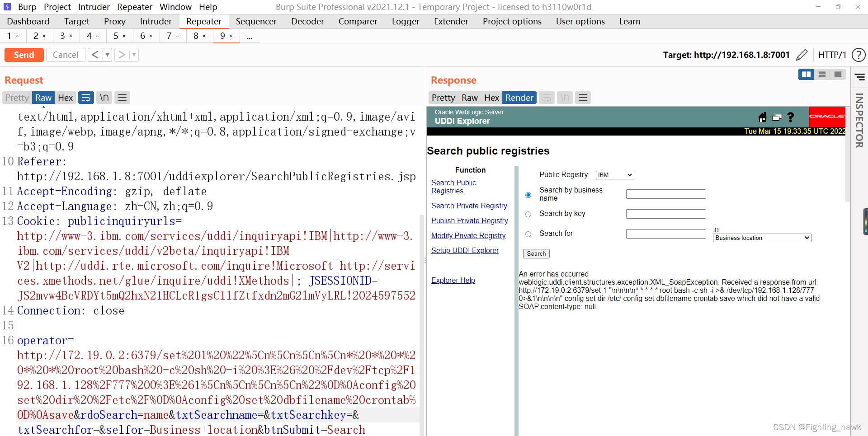The width and height of the screenshot is (868, 436).
Task: Open the help question mark icon near HTTP/1
Action: (859, 55)
